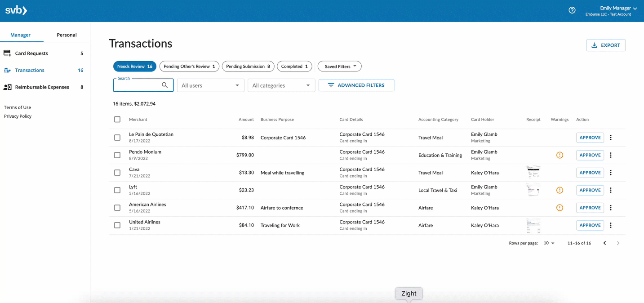Image resolution: width=644 pixels, height=303 pixels.
Task: Show Completed transactions
Action: point(294,67)
